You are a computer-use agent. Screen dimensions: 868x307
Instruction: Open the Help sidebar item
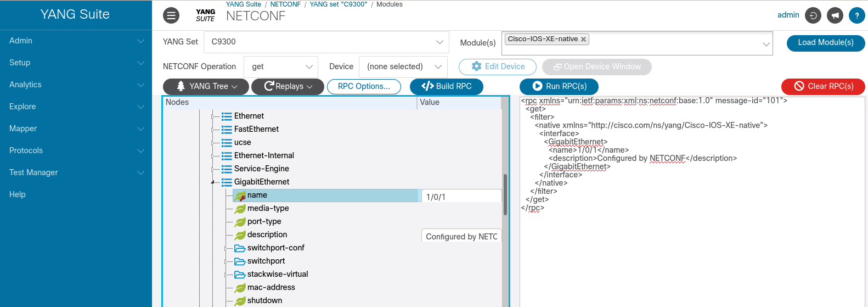point(76,194)
